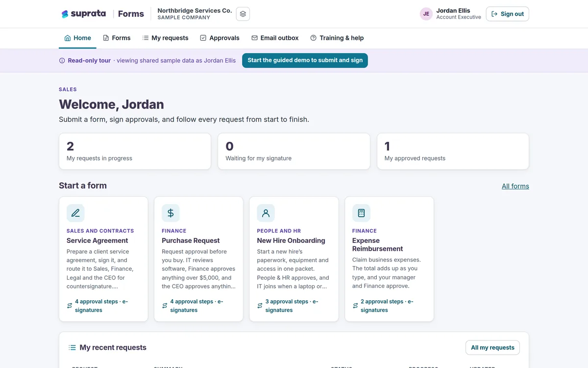Click the person icon on New Hire Onboarding
The width and height of the screenshot is (588, 368).
[x=266, y=213]
